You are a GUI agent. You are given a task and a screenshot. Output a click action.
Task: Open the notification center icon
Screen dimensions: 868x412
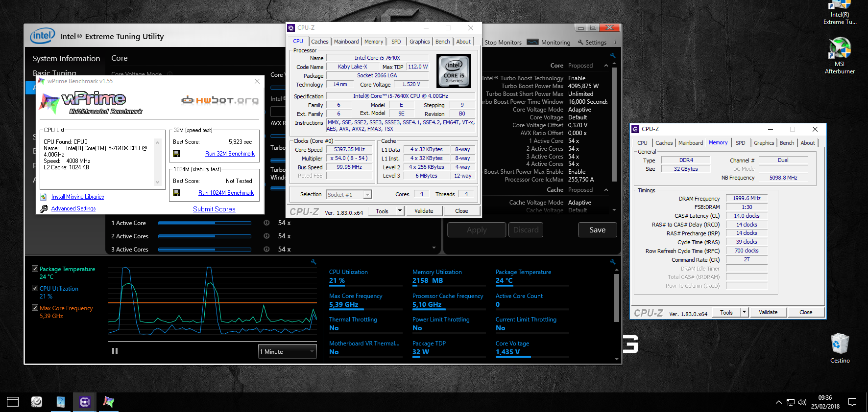852,402
